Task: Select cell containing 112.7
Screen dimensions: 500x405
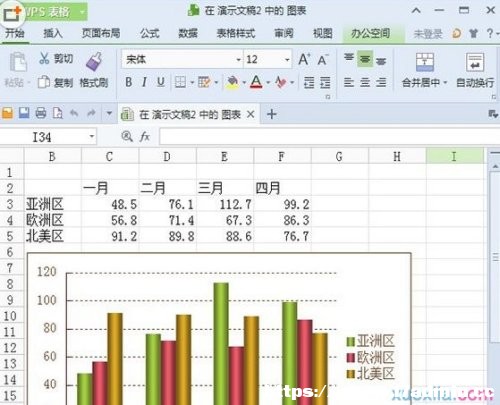Action: click(x=225, y=204)
